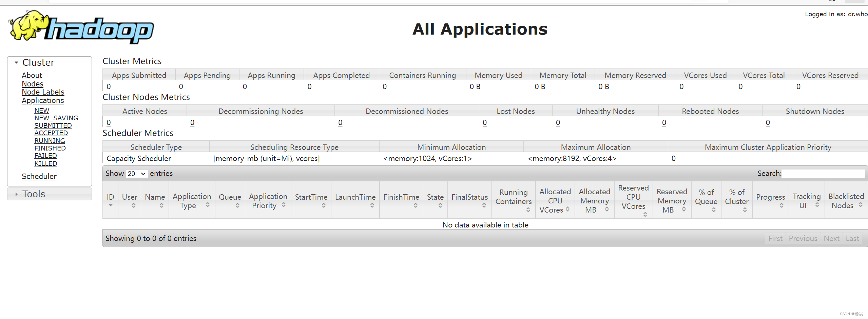Sort by % of Queue column
Screen dimensions: 868x319
[706, 200]
